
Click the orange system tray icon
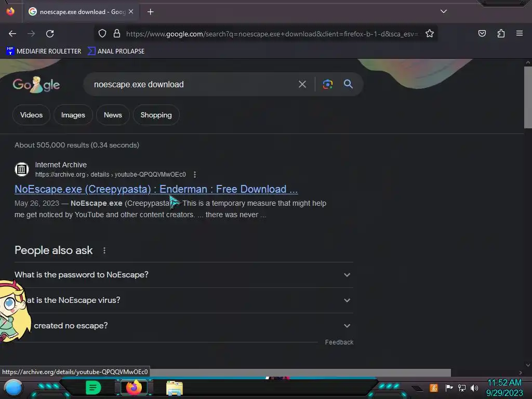[x=434, y=388]
